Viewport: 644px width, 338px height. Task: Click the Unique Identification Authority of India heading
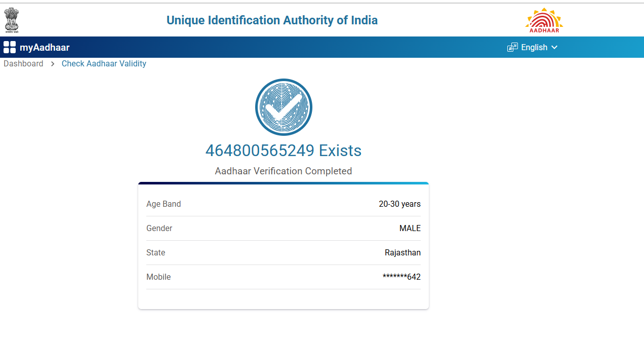[x=272, y=20]
